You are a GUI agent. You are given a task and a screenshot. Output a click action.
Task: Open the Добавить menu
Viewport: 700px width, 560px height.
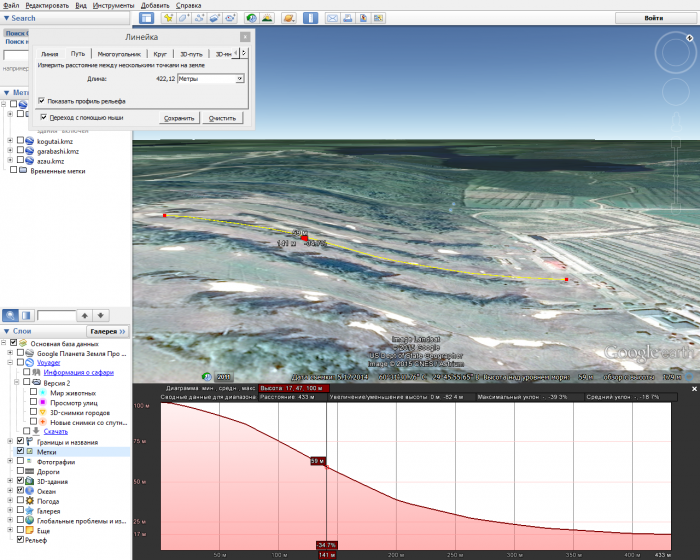155,5
